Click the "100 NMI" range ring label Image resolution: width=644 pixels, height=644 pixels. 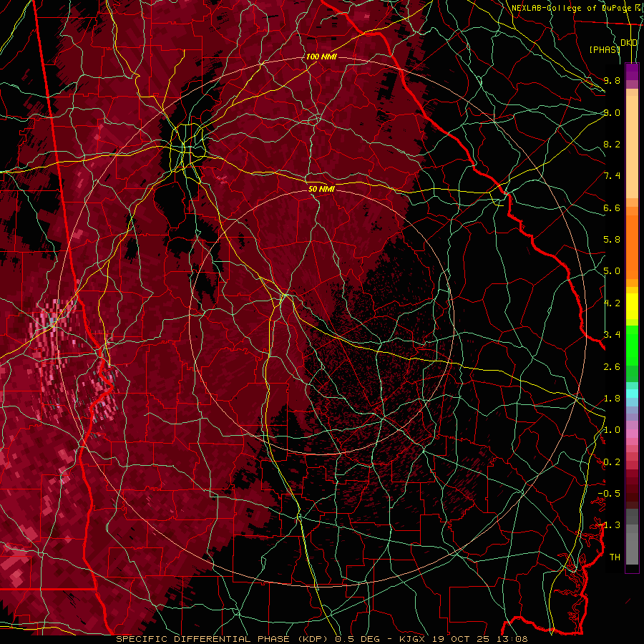click(321, 57)
